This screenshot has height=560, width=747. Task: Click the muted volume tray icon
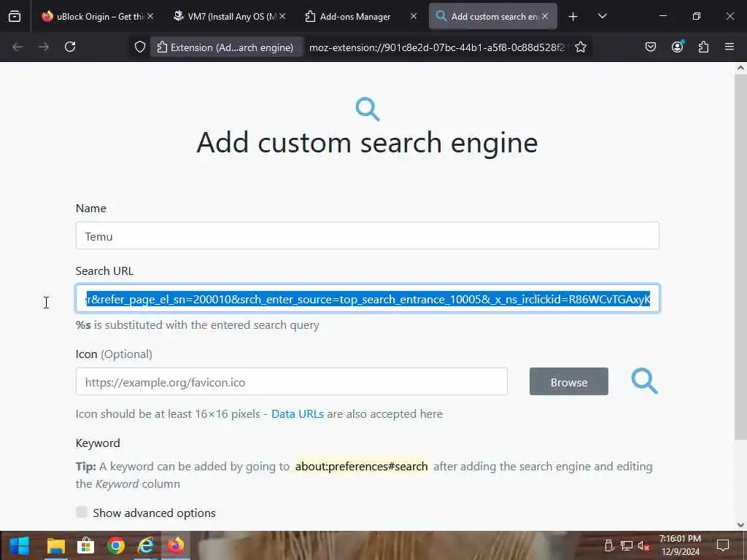[x=644, y=545]
